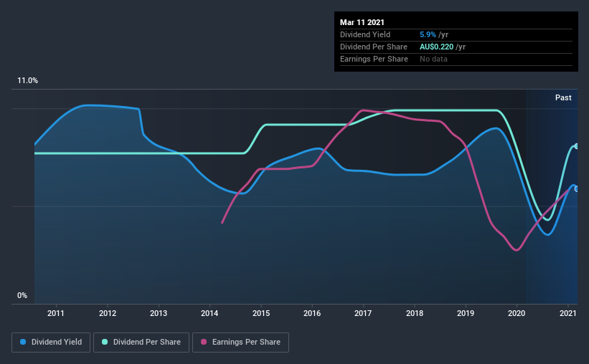Click the tooltip date 'Mar 11 2021'
This screenshot has height=364, width=589.
tap(362, 22)
